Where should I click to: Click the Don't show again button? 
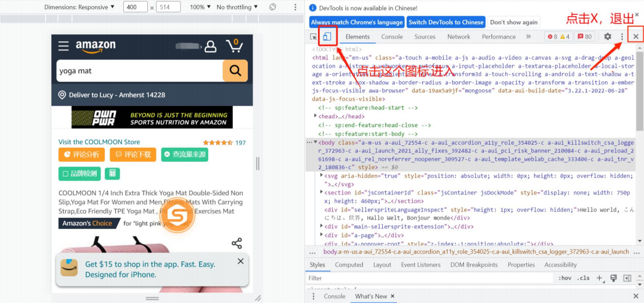coord(514,22)
